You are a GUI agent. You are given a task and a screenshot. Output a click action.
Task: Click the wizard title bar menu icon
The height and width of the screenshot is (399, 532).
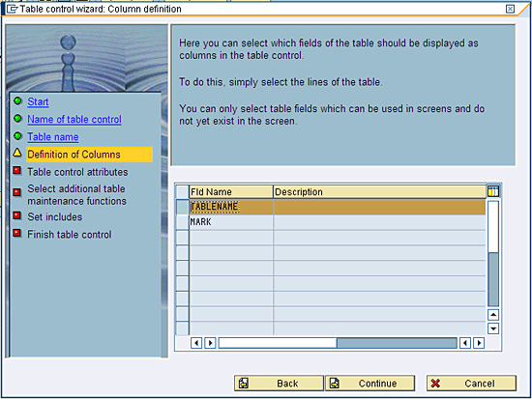tap(13, 9)
